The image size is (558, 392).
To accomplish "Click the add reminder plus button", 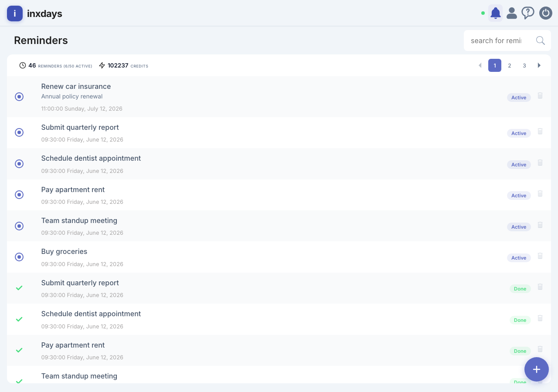I will (x=537, y=369).
